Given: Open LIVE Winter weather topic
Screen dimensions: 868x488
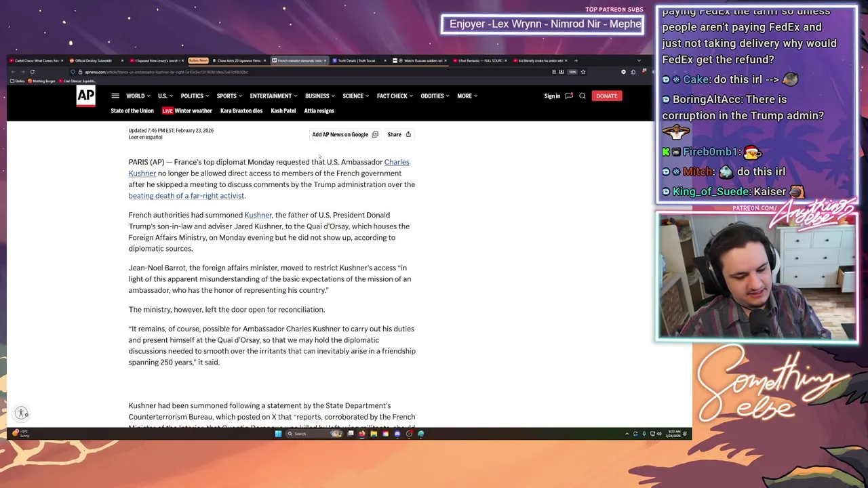Looking at the screenshot, I should [x=187, y=111].
